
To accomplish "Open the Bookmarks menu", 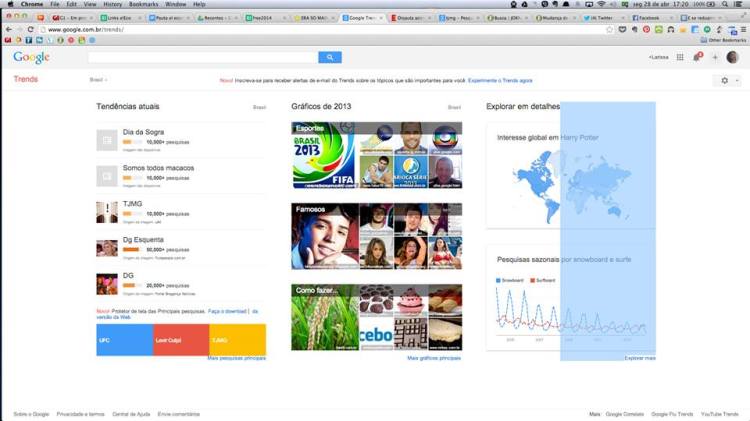I will (143, 4).
